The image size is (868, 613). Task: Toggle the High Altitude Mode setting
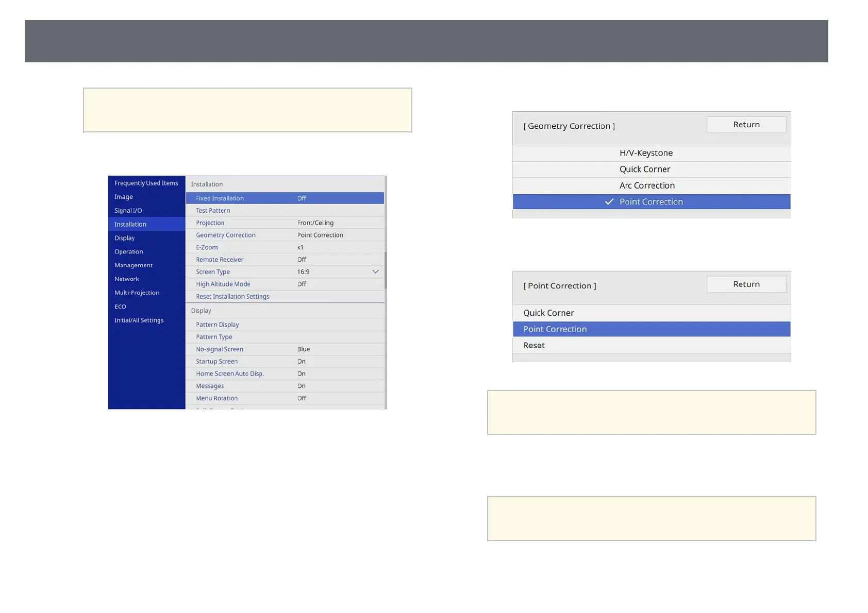[285, 284]
